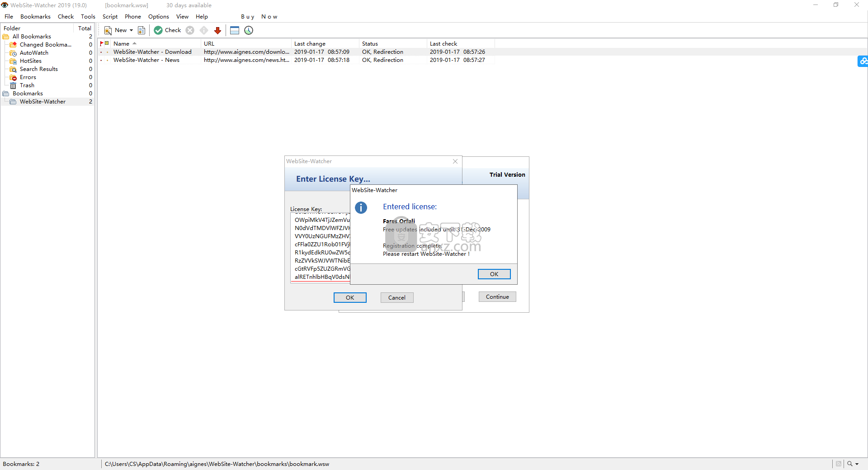Open the Bookmarks menu
Image resolution: width=868 pixels, height=470 pixels.
click(35, 17)
